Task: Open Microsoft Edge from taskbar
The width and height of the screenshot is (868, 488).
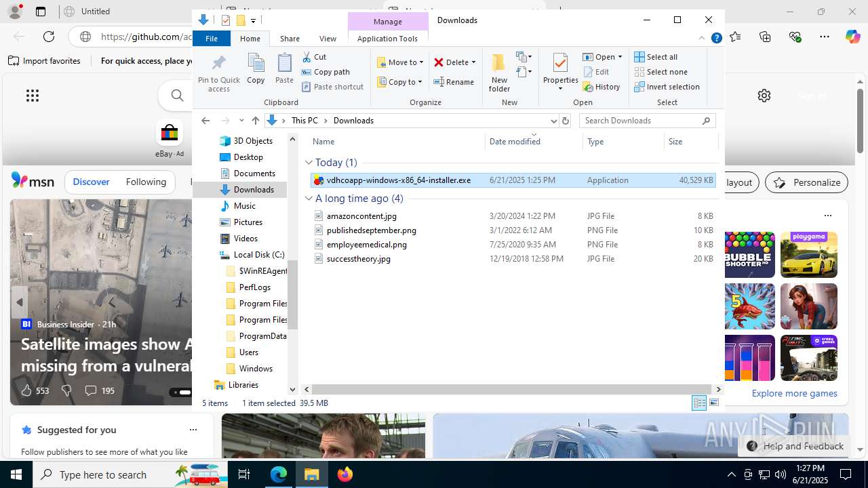Action: coord(279,474)
